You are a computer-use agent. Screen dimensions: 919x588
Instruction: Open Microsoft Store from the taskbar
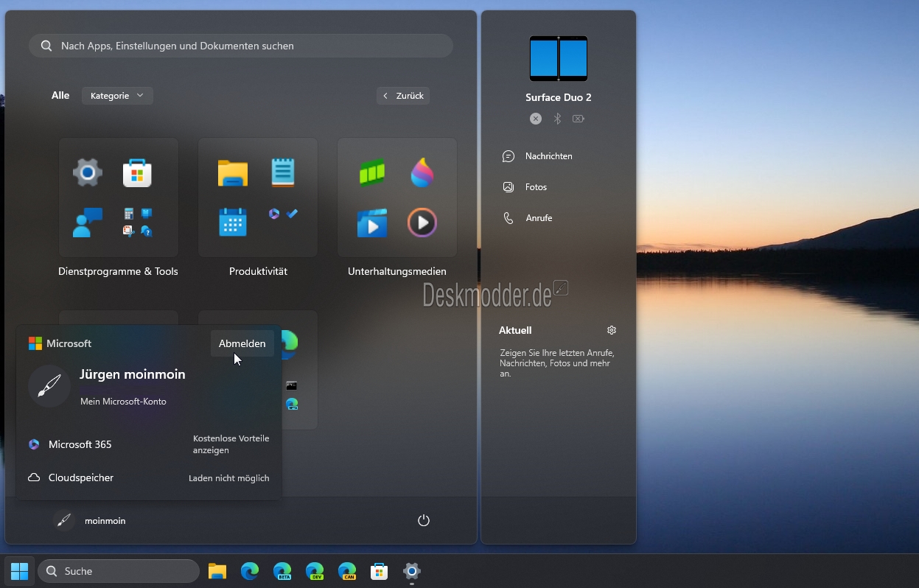(380, 571)
